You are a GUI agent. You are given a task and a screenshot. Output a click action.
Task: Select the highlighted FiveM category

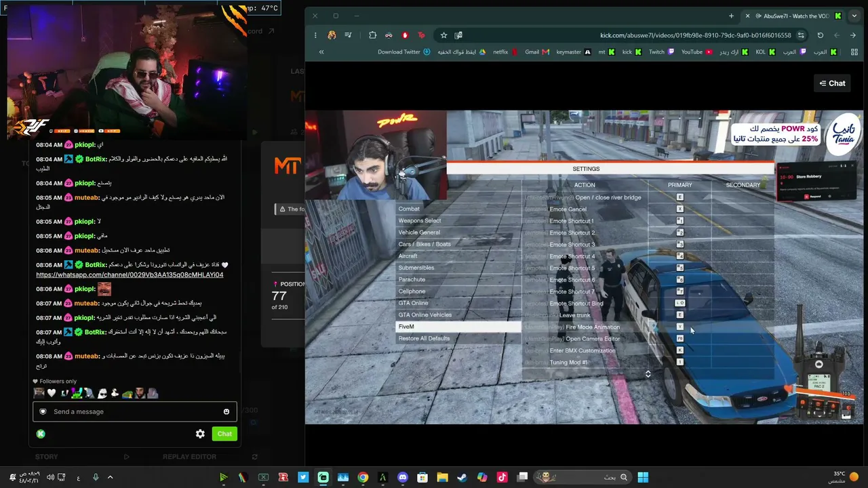458,327
